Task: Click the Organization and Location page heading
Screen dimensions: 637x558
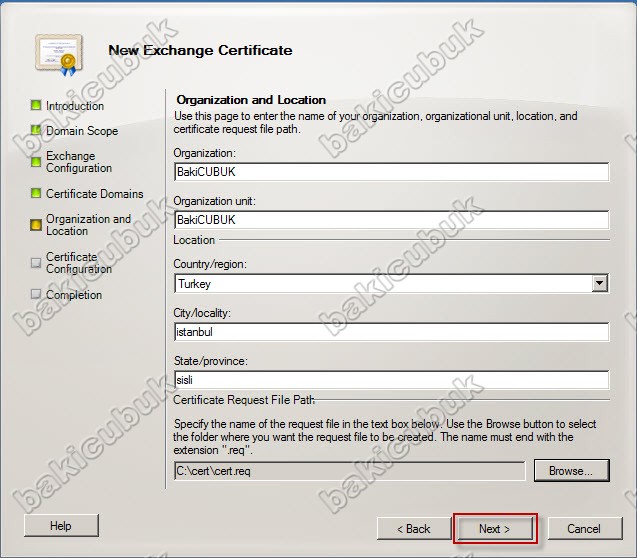Action: [251, 99]
